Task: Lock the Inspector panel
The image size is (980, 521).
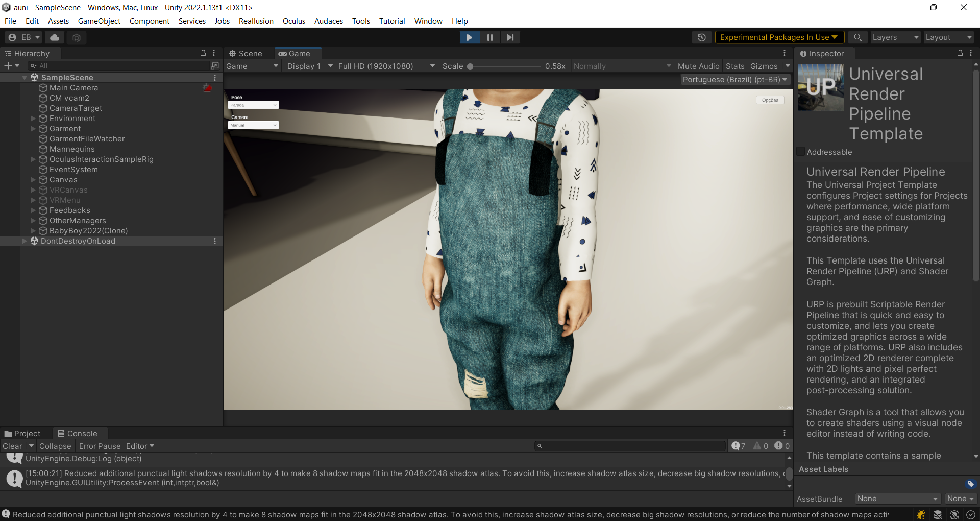Action: pos(960,53)
